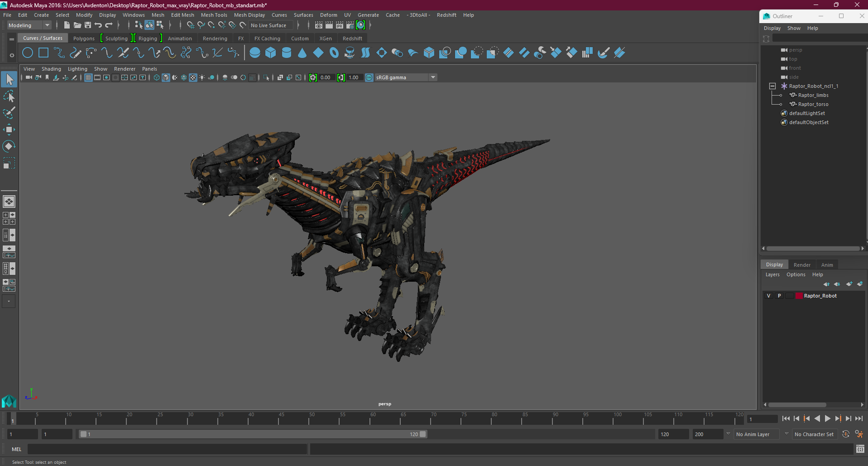This screenshot has width=868, height=466.
Task: Switch to the Polygons shelf tab
Action: point(84,38)
